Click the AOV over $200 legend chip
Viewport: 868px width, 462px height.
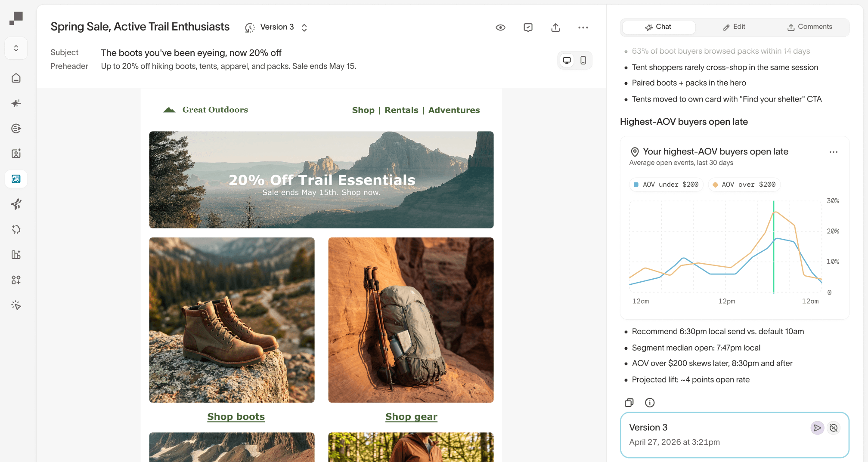coord(744,184)
